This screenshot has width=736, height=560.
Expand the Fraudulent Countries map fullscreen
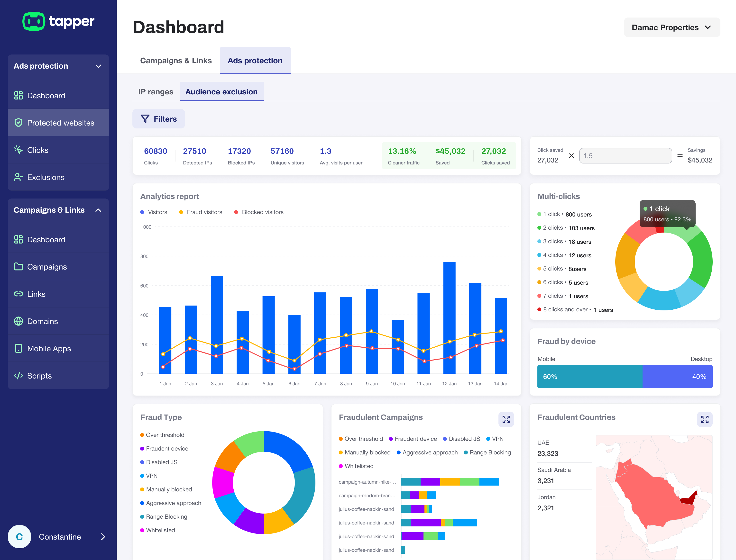pyautogui.click(x=704, y=419)
